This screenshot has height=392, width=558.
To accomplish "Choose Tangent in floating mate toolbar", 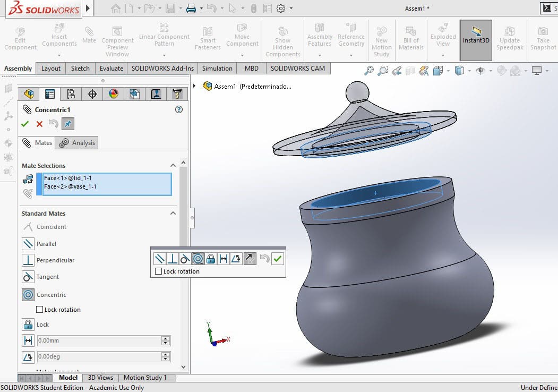I will pyautogui.click(x=185, y=259).
